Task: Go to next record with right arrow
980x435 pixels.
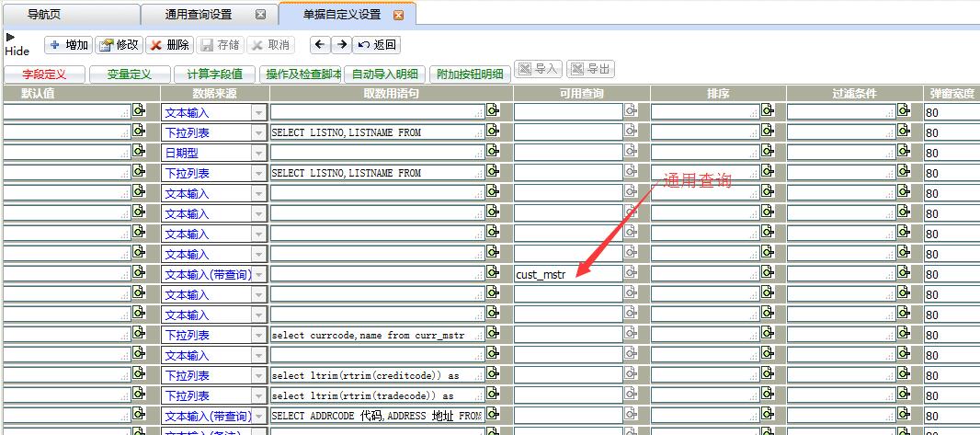Action: [341, 45]
